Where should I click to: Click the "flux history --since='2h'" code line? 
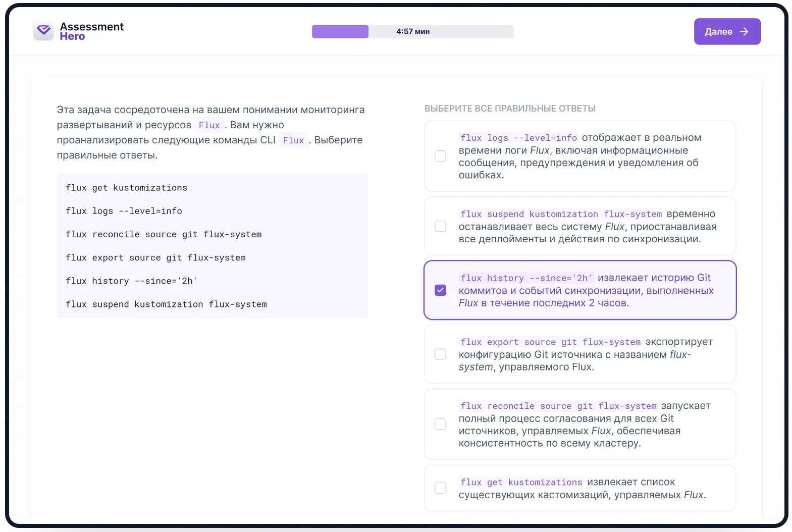(x=131, y=281)
